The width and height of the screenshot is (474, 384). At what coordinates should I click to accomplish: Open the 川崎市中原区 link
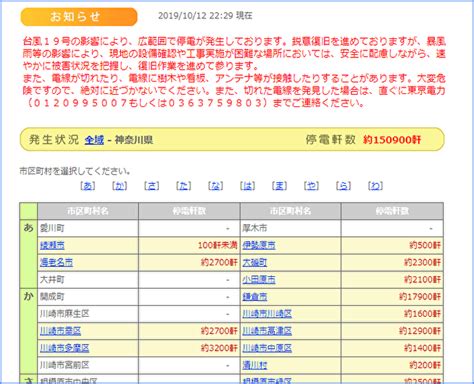click(x=267, y=348)
